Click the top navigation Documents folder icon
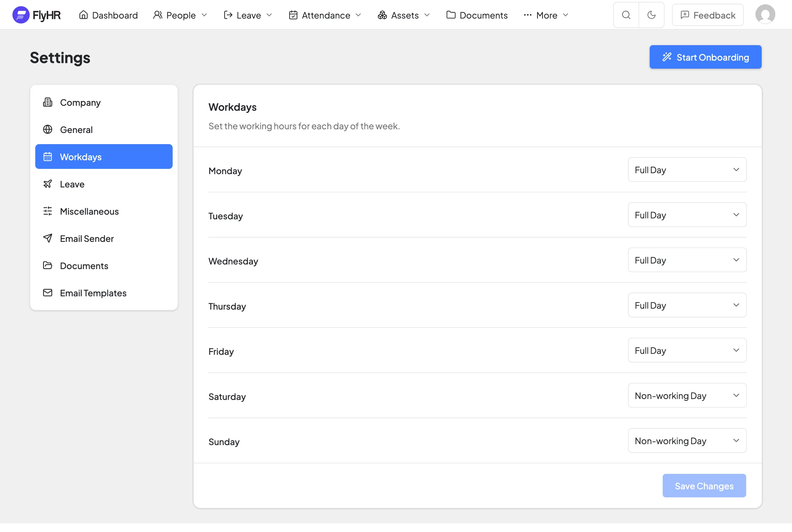The image size is (792, 532). coord(451,15)
